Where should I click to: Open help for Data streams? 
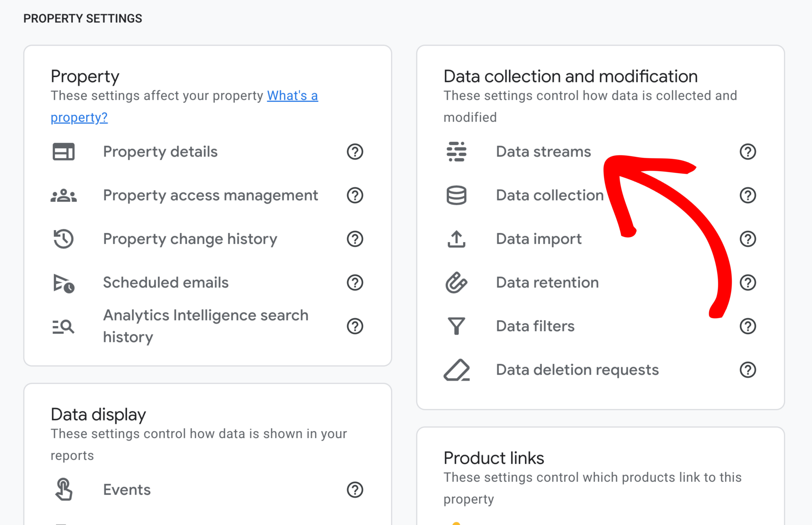point(748,151)
